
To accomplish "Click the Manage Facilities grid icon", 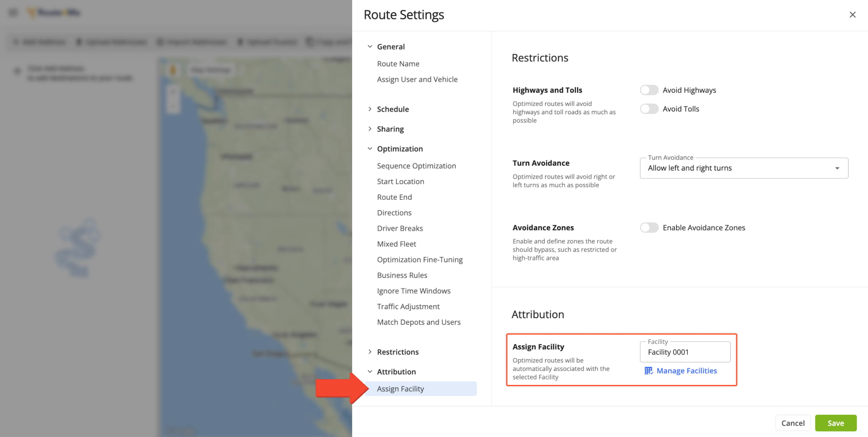I will tap(648, 371).
